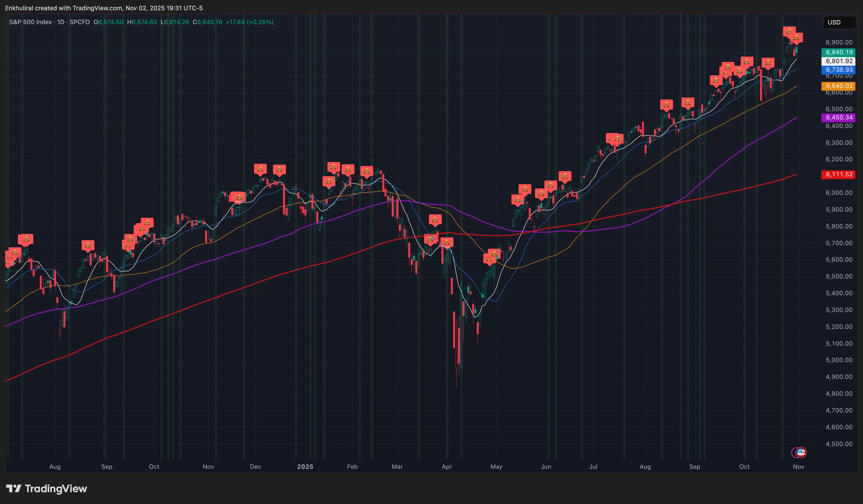The height and width of the screenshot is (504, 863).
Task: Click the US flag economic event icon
Action: [802, 452]
